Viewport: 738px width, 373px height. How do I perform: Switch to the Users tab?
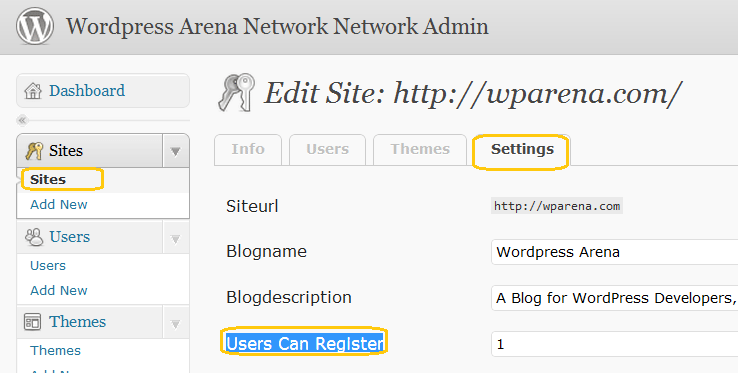tap(328, 150)
